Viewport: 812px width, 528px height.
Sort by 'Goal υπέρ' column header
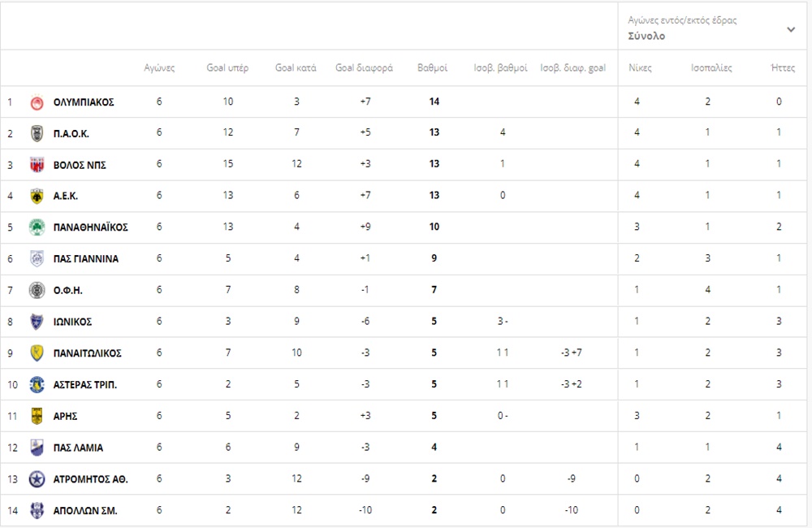(x=227, y=68)
